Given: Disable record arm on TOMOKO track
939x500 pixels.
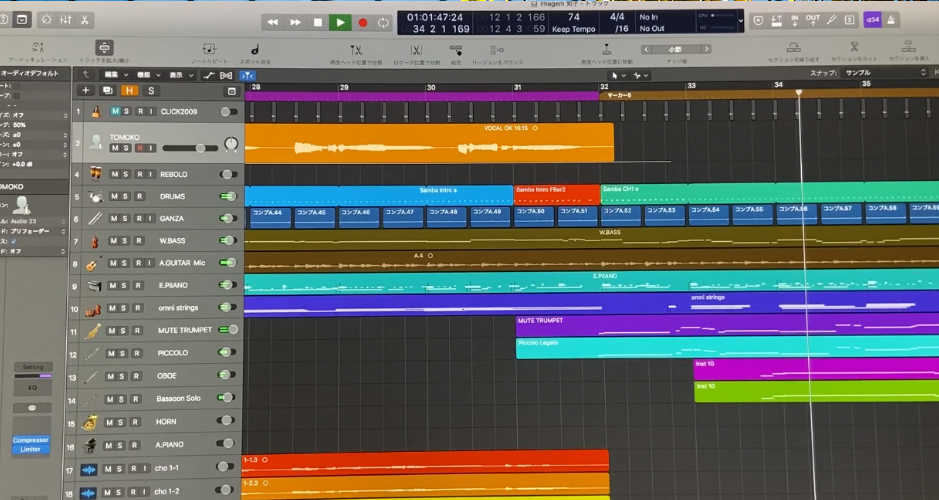Looking at the screenshot, I should pos(140,148).
